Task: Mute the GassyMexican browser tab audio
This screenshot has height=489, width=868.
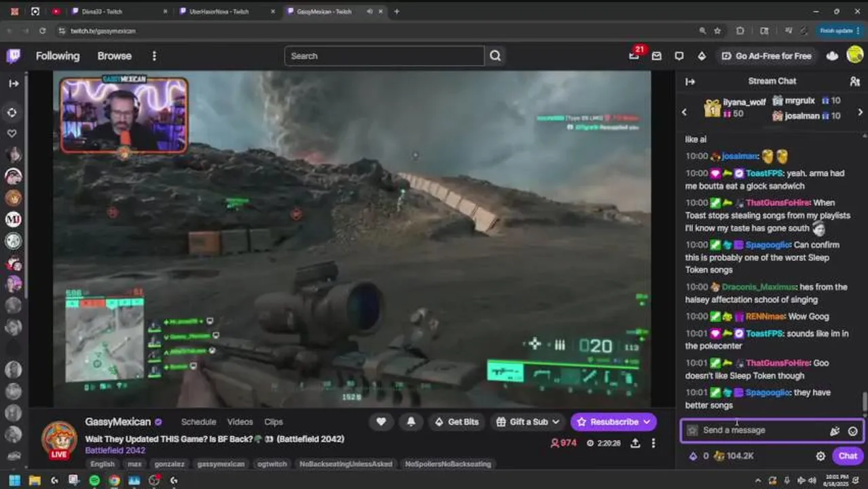Action: click(369, 12)
